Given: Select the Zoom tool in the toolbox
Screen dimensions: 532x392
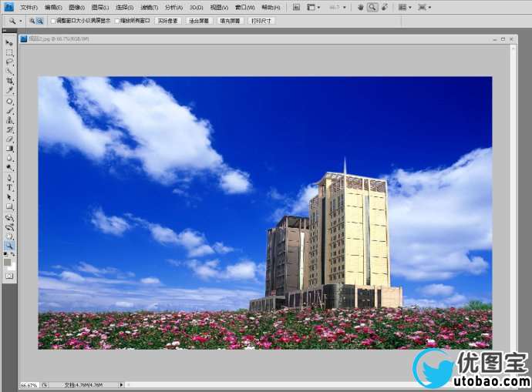Looking at the screenshot, I should 9,246.
